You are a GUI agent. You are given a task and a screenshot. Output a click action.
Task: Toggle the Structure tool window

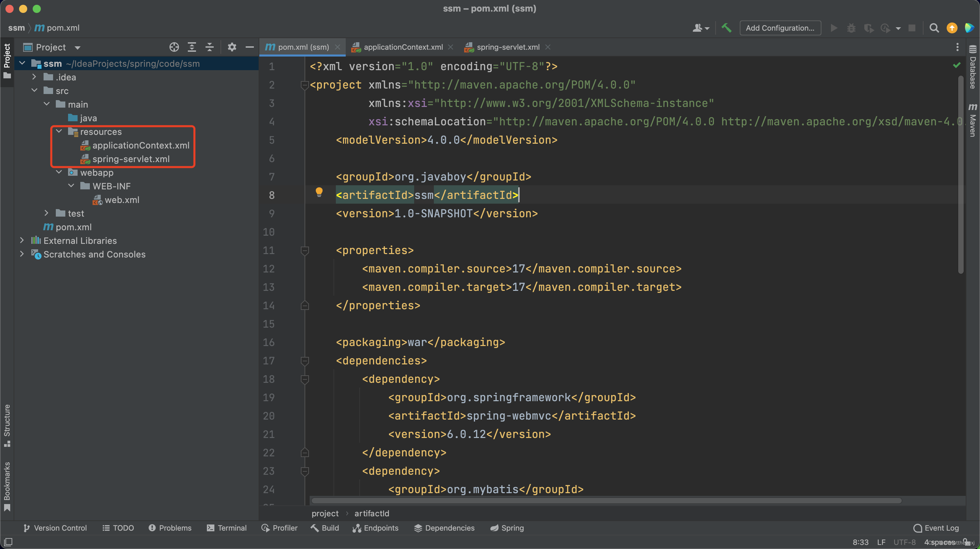[x=7, y=424]
